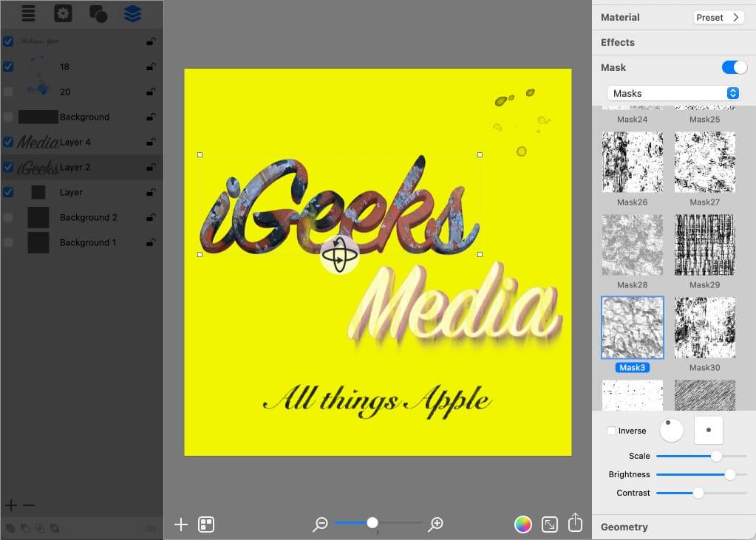Expand the Effects section

click(x=618, y=42)
